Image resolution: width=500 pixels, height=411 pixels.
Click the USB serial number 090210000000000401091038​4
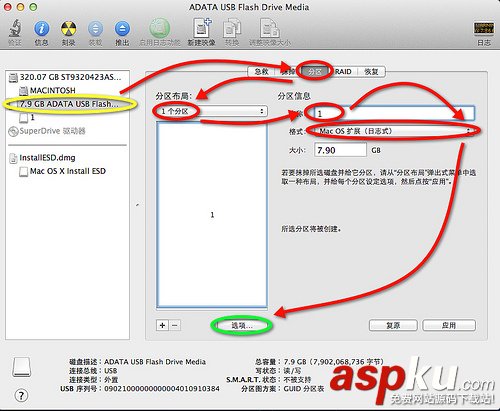pyautogui.click(x=162, y=389)
